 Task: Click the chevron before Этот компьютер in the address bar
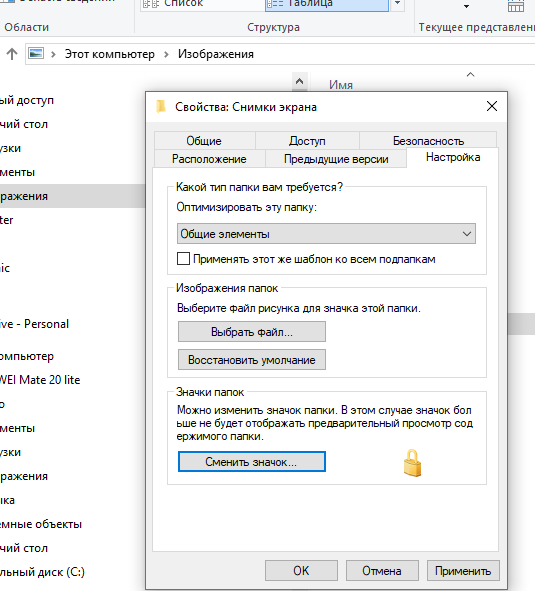click(x=53, y=54)
